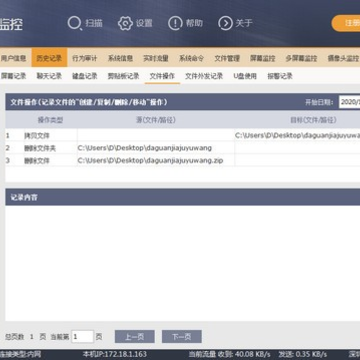This screenshot has height=360, width=360.
Task: Click the 帮助 help exclamation icon
Action: pyautogui.click(x=175, y=23)
